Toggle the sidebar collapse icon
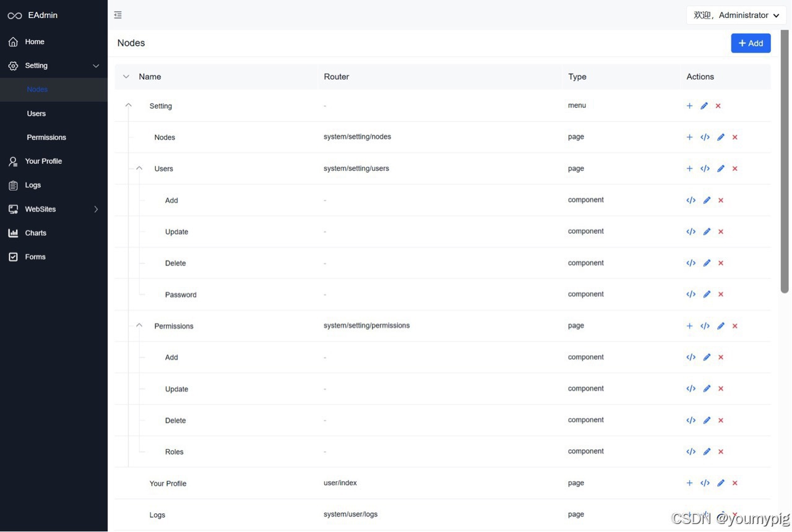The height and width of the screenshot is (532, 792). (118, 15)
